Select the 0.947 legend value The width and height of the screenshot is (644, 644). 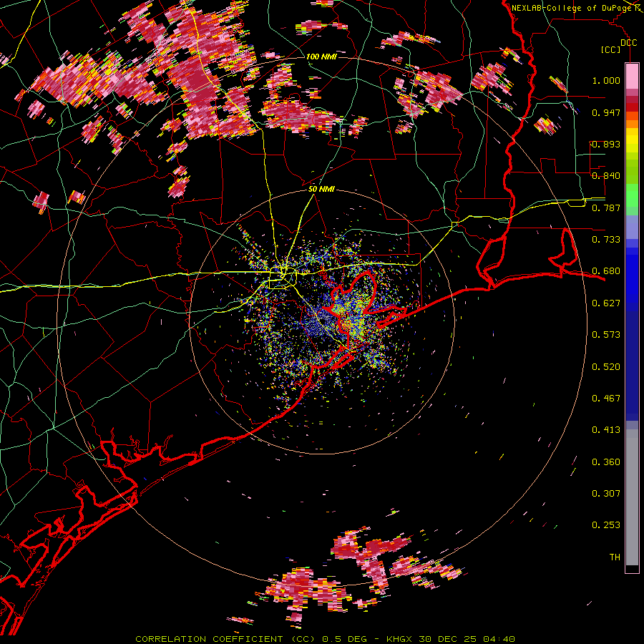click(606, 112)
